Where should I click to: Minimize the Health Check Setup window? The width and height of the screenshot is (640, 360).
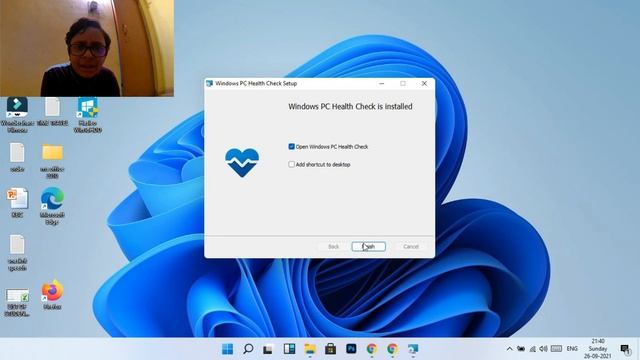382,83
